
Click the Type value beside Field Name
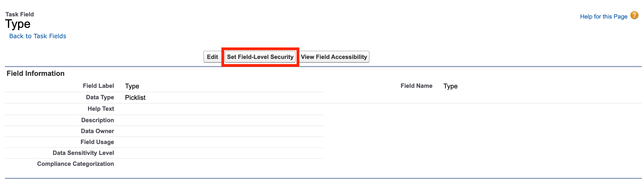coord(450,86)
